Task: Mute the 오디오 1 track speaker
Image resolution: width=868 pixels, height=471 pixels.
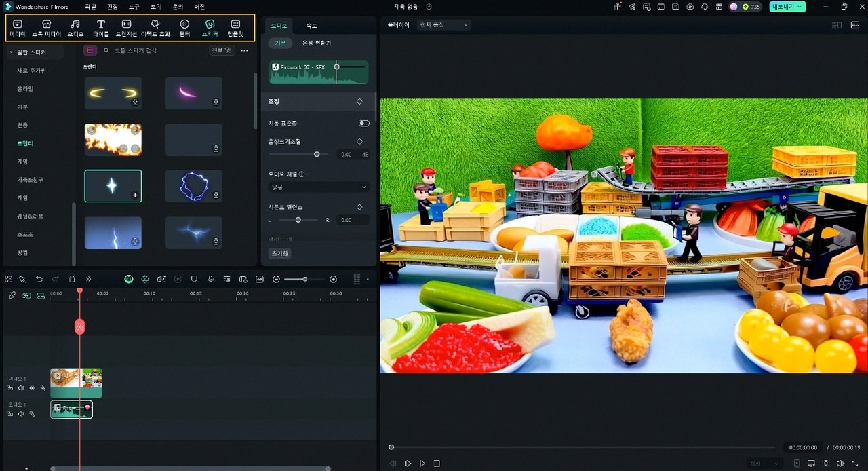Action: [21, 414]
